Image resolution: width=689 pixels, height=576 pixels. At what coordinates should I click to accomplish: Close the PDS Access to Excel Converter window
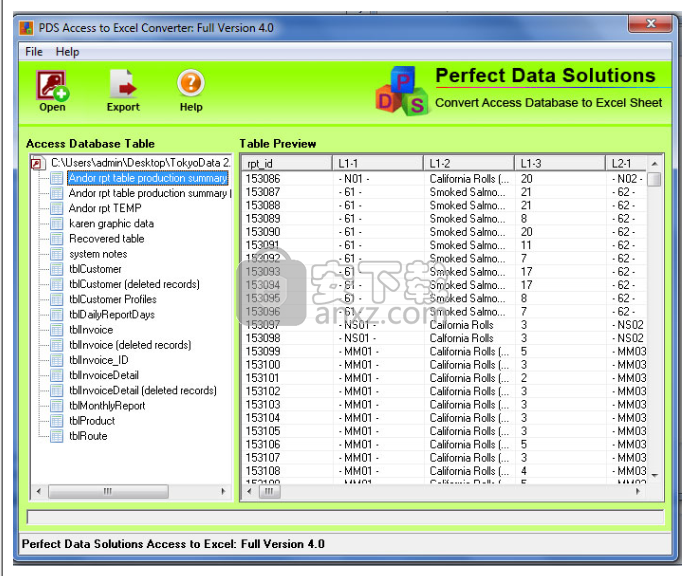point(650,23)
